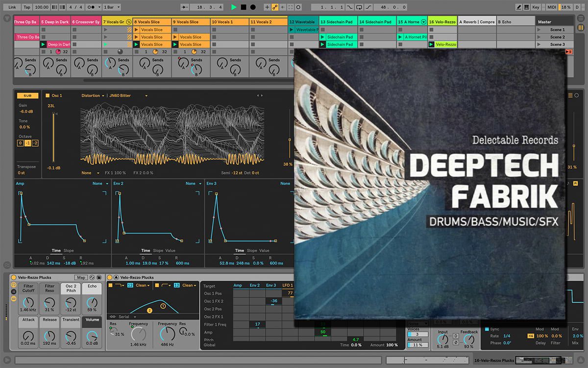Toggle the Wavetable device activator in the rack
Screen dimensions: 588x368
[x=110, y=278]
